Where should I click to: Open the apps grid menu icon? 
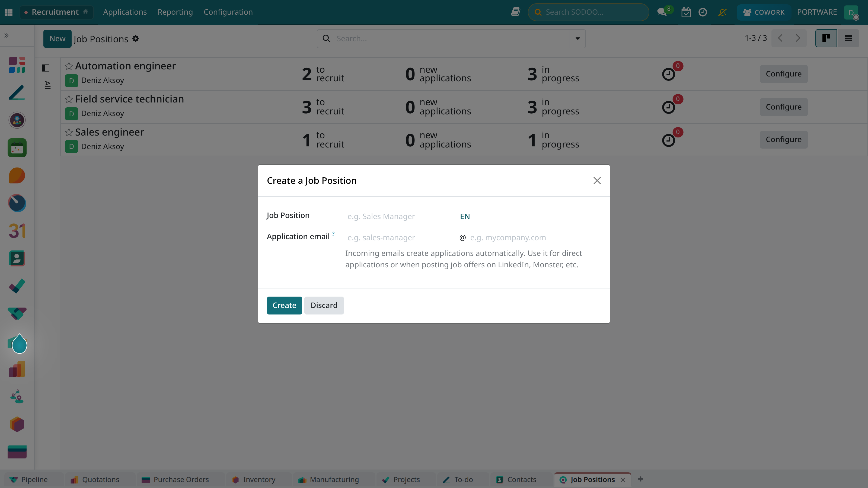[9, 12]
